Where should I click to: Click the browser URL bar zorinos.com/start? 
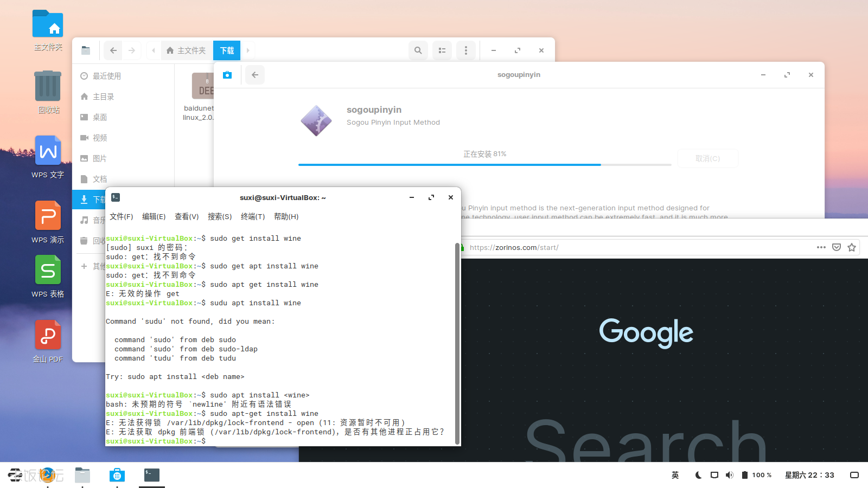coord(514,247)
